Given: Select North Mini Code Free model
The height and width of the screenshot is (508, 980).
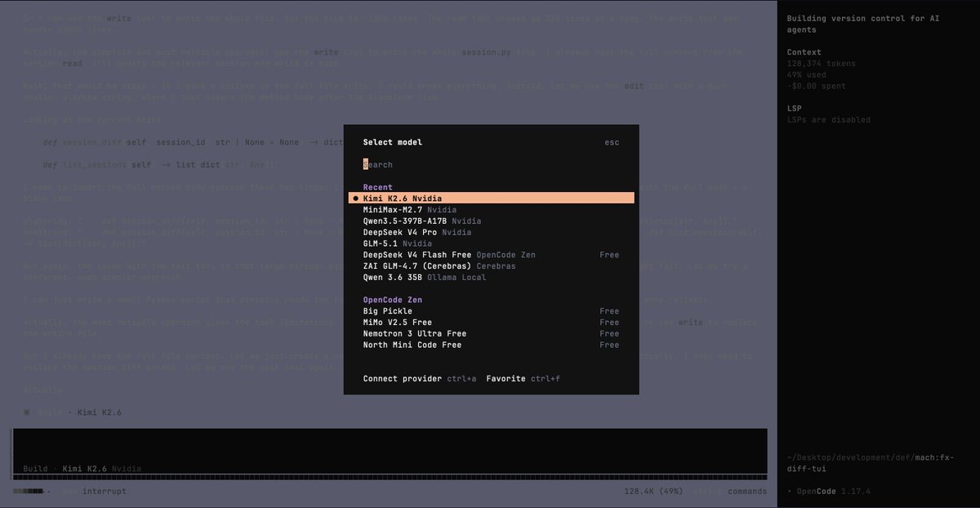Looking at the screenshot, I should 491,345.
